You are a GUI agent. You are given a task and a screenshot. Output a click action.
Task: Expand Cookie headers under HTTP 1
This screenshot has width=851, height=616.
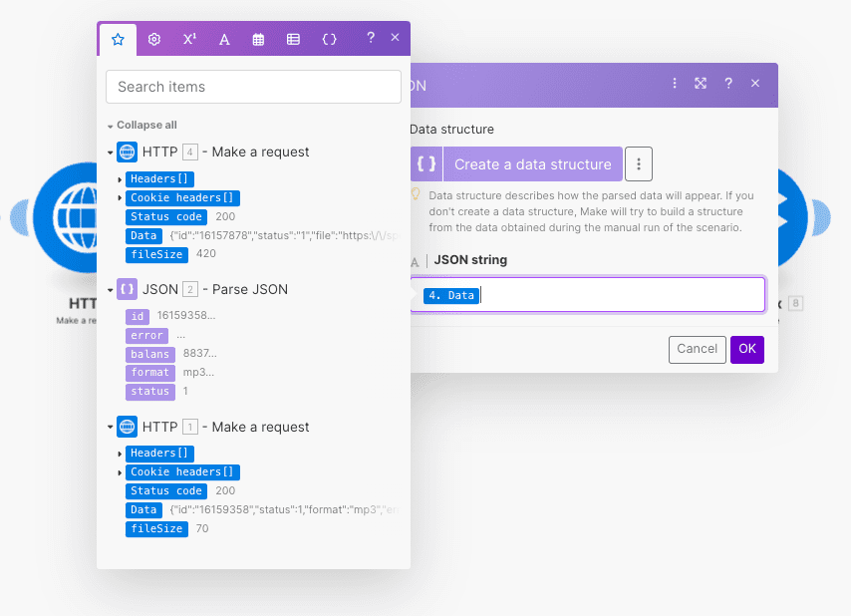point(120,472)
